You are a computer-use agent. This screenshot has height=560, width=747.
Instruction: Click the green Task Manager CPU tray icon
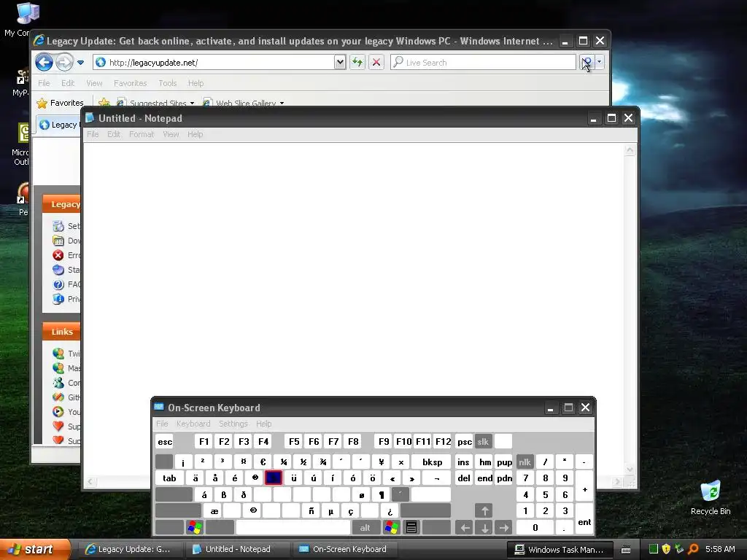point(654,549)
